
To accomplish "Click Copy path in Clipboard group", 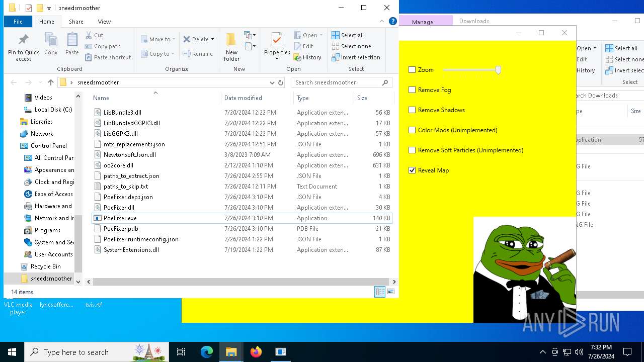I will click(103, 46).
